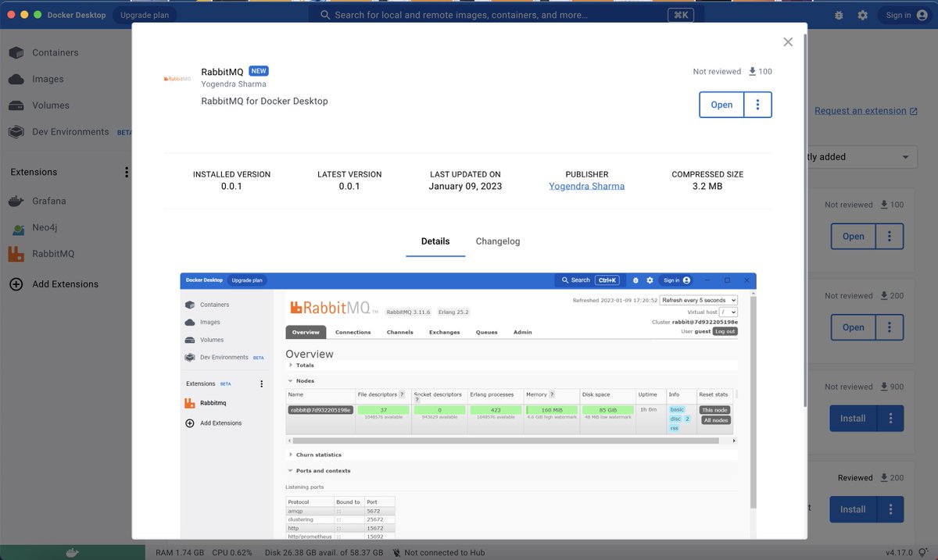Select Containers in the sidebar
938x560 pixels.
pyautogui.click(x=55, y=52)
